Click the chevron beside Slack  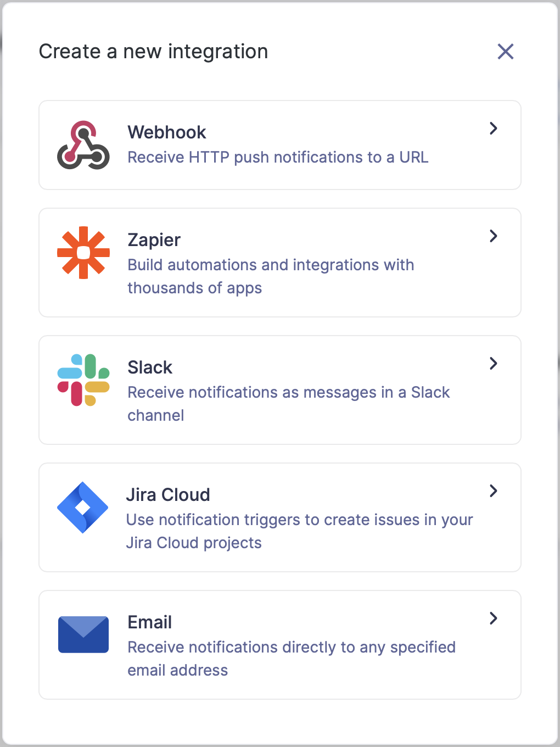[494, 364]
